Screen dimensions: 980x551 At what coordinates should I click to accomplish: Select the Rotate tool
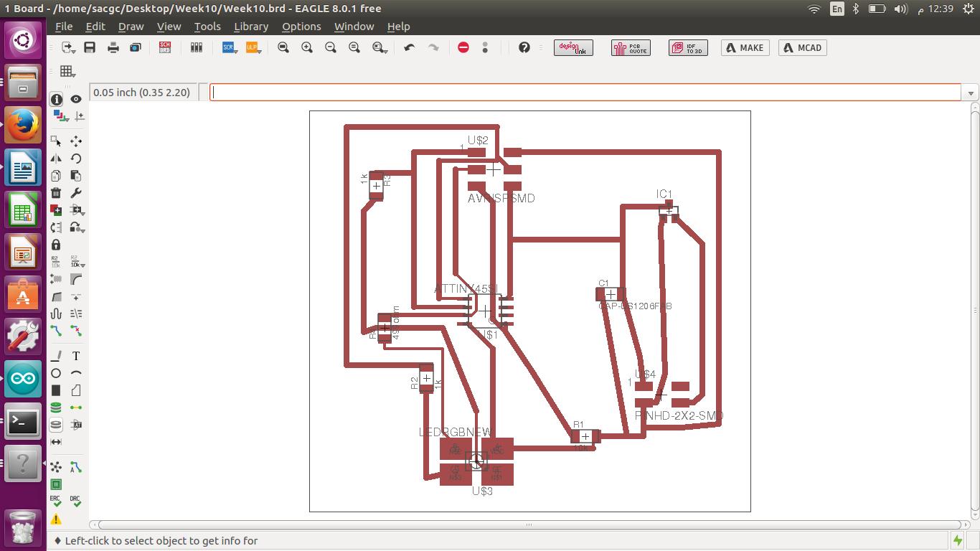click(76, 159)
